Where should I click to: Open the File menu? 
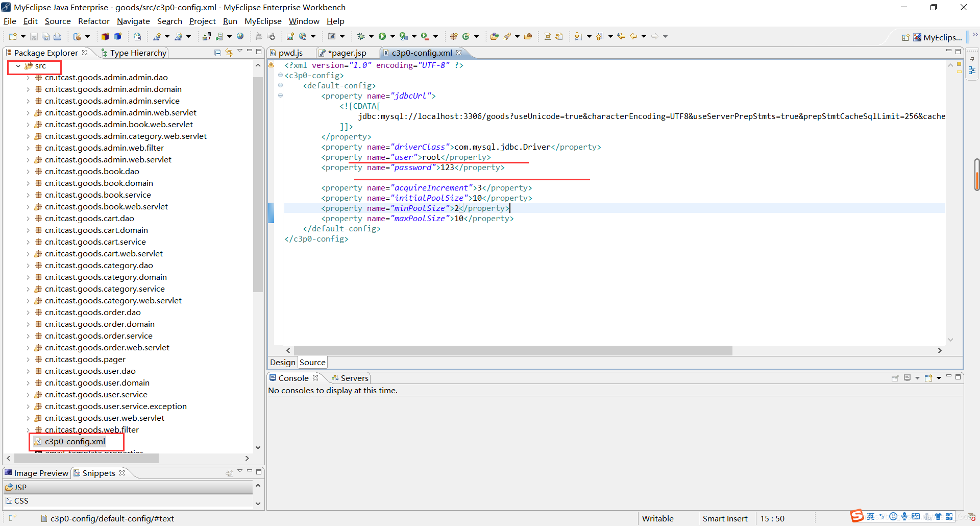(x=10, y=21)
